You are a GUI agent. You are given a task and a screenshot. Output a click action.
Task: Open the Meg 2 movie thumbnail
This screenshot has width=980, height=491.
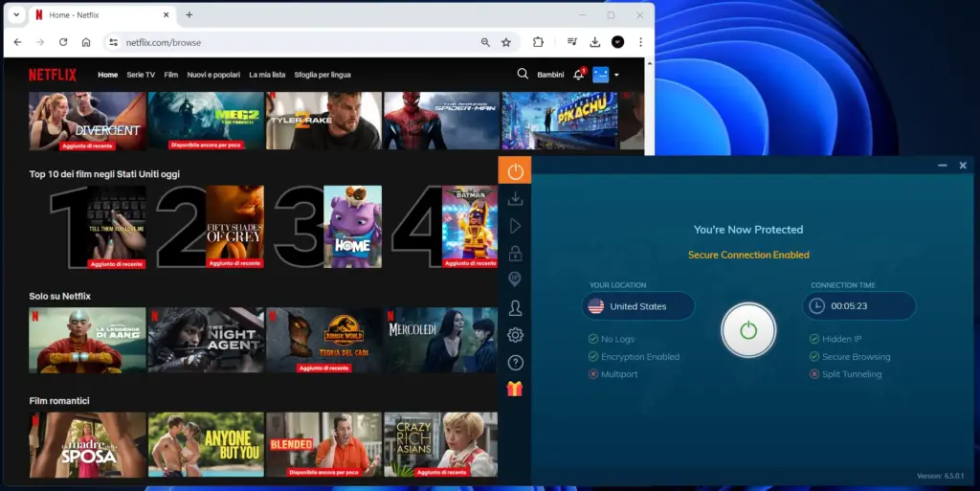pyautogui.click(x=206, y=122)
